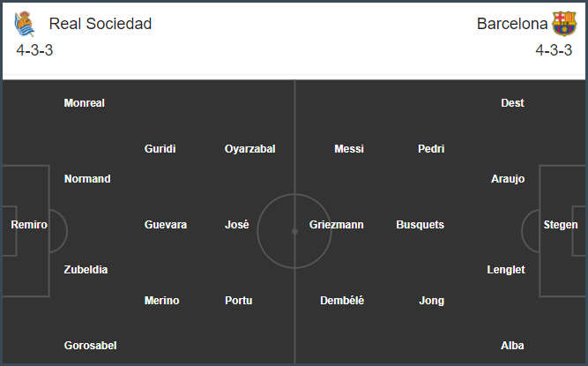Select Pedri in the lineup
Viewport: 588px width, 366px height.
click(431, 149)
